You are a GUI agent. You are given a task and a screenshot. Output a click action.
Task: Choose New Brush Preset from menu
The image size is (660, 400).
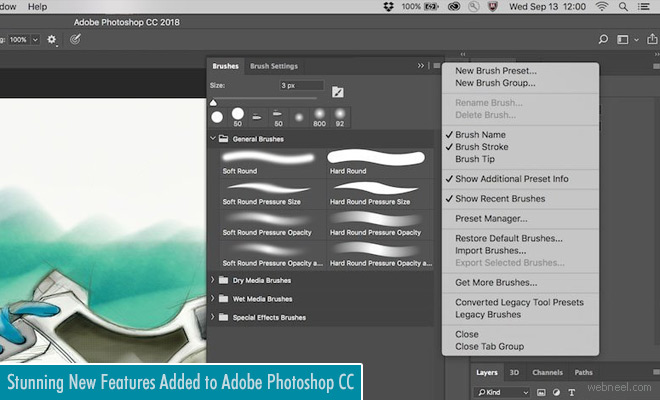[x=496, y=71]
